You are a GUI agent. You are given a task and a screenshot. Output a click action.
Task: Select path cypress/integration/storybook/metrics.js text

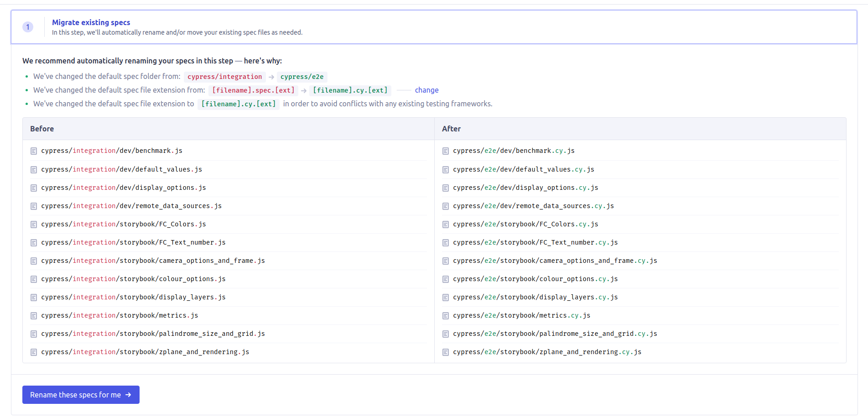coord(120,315)
